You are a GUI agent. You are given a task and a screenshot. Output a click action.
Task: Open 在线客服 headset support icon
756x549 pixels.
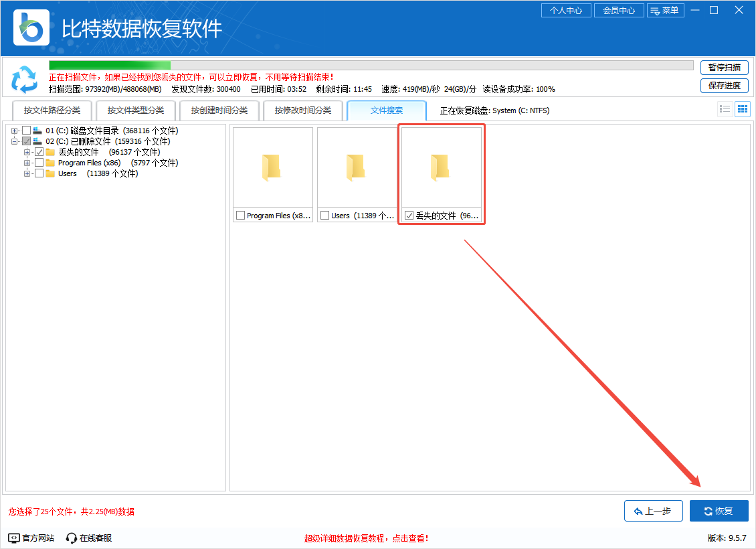pos(70,537)
